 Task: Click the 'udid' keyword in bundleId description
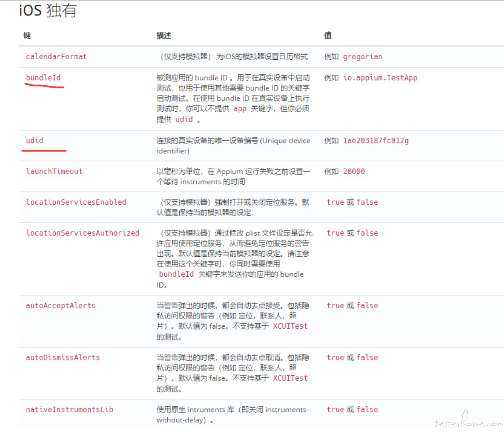tap(184, 119)
